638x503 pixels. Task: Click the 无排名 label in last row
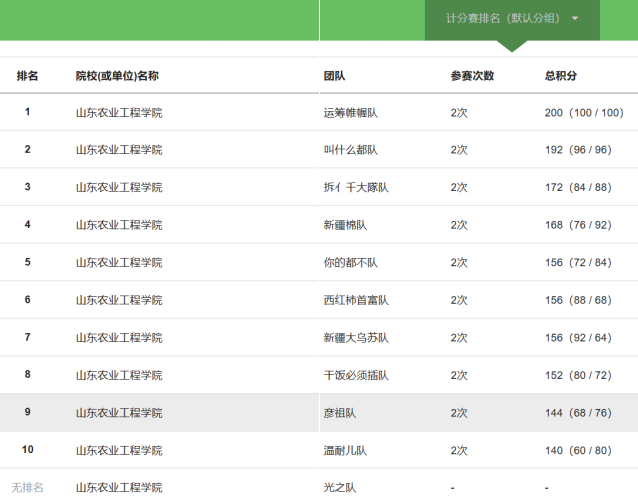(x=28, y=487)
